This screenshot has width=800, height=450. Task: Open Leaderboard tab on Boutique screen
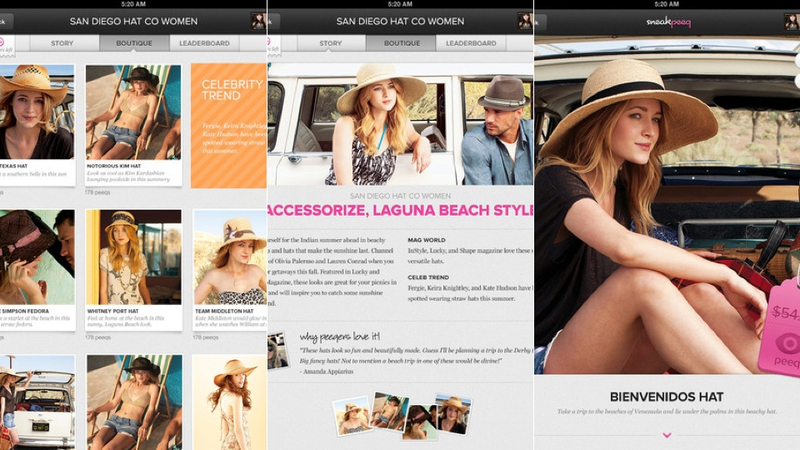click(x=204, y=43)
